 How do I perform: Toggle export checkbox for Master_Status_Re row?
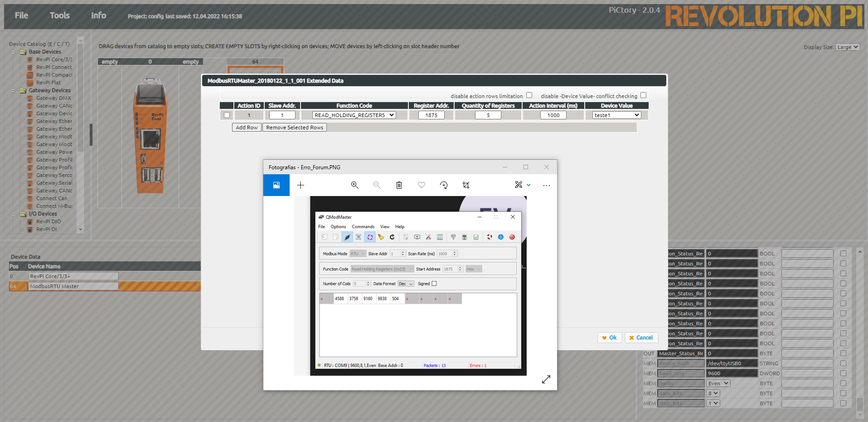(843, 353)
